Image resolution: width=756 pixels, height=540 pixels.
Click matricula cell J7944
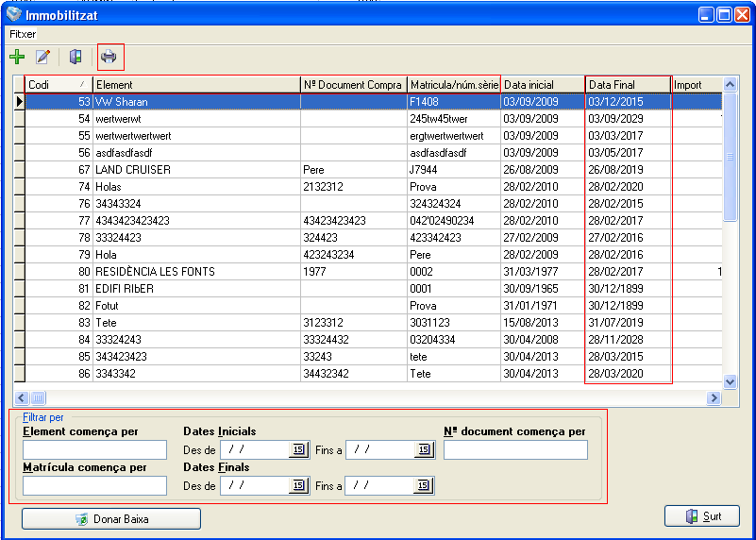454,170
